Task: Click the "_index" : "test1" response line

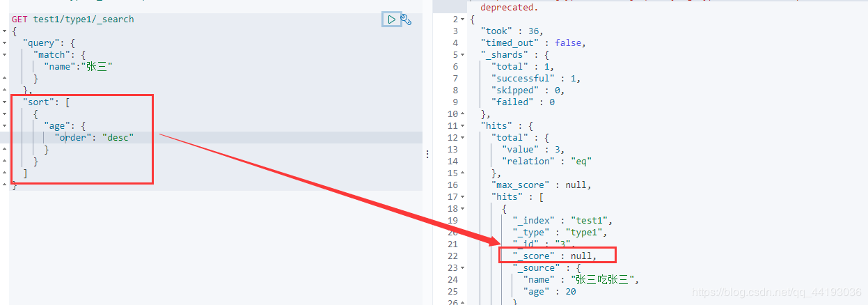Action: (x=562, y=221)
